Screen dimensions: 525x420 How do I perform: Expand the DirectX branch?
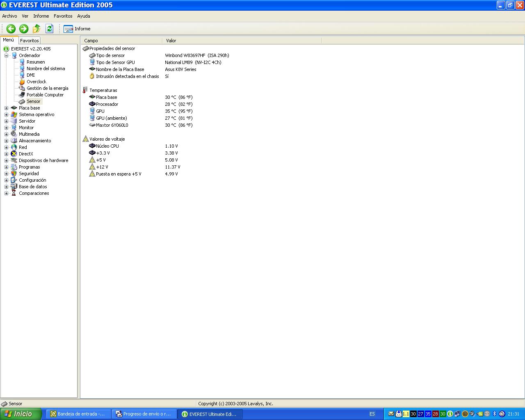click(7, 154)
